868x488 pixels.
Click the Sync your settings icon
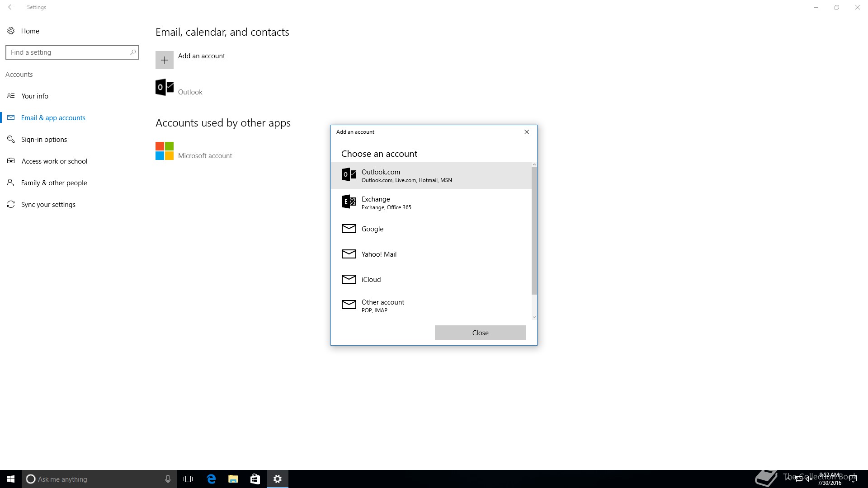(11, 204)
